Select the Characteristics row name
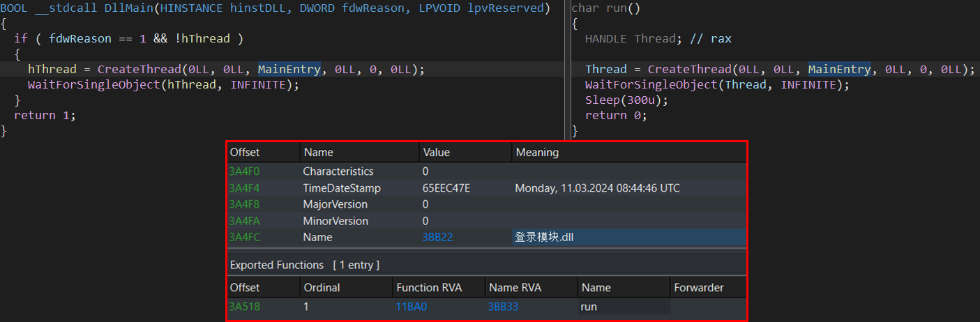 (x=338, y=171)
